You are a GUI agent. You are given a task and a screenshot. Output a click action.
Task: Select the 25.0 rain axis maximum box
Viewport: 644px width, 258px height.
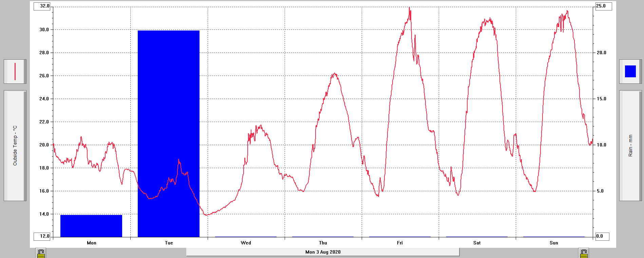604,6
